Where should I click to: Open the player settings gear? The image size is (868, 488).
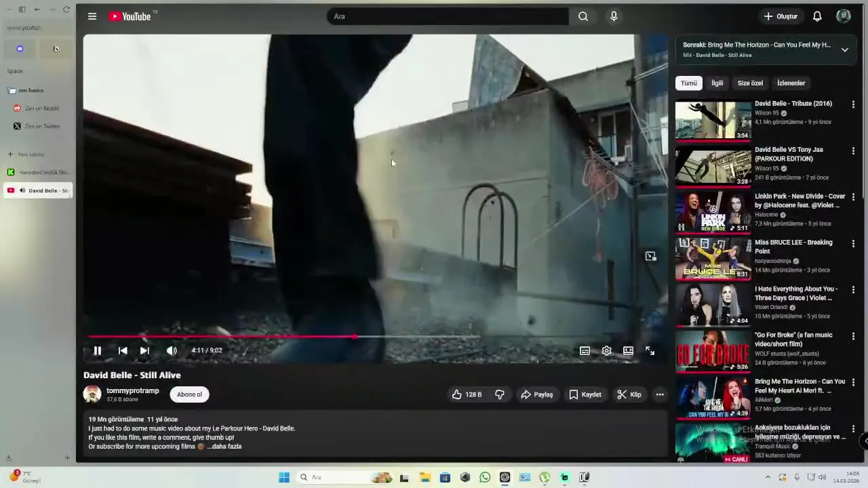606,350
